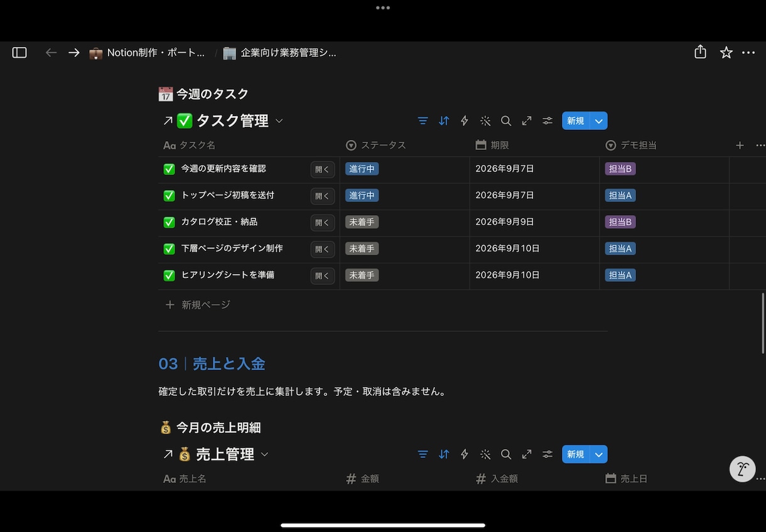Click checkmark icon of 下層ページのデザイン制作
The height and width of the screenshot is (532, 766).
[169, 249]
